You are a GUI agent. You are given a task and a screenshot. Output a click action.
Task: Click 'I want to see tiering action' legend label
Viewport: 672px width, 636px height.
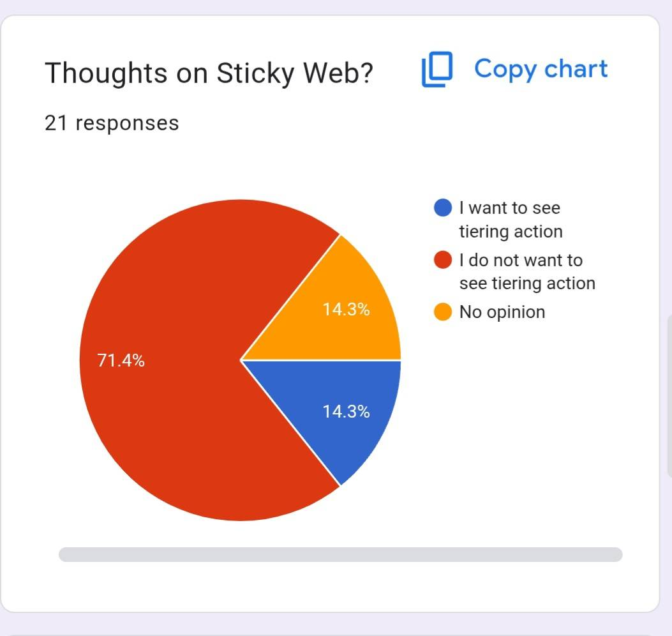511,220
